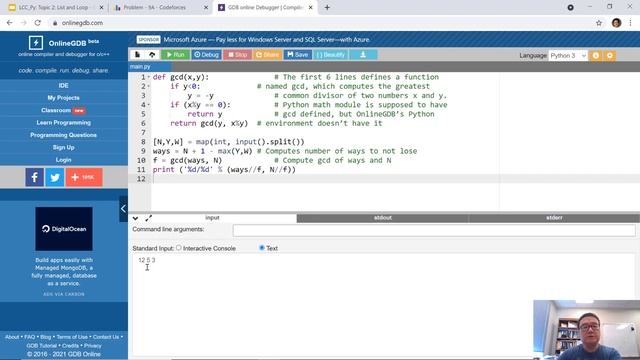Collapse the left sidebar arrow
Viewport: 640px width, 360px height.
[123, 209]
